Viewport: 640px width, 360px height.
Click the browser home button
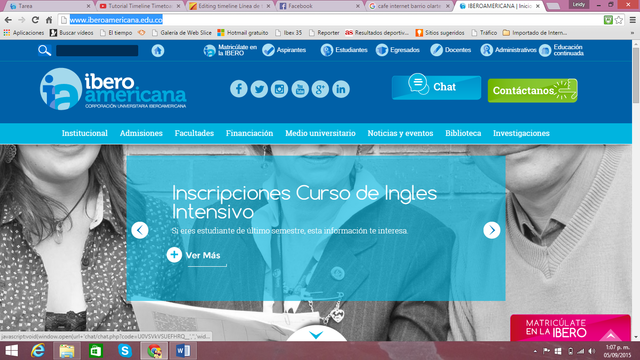click(49, 20)
